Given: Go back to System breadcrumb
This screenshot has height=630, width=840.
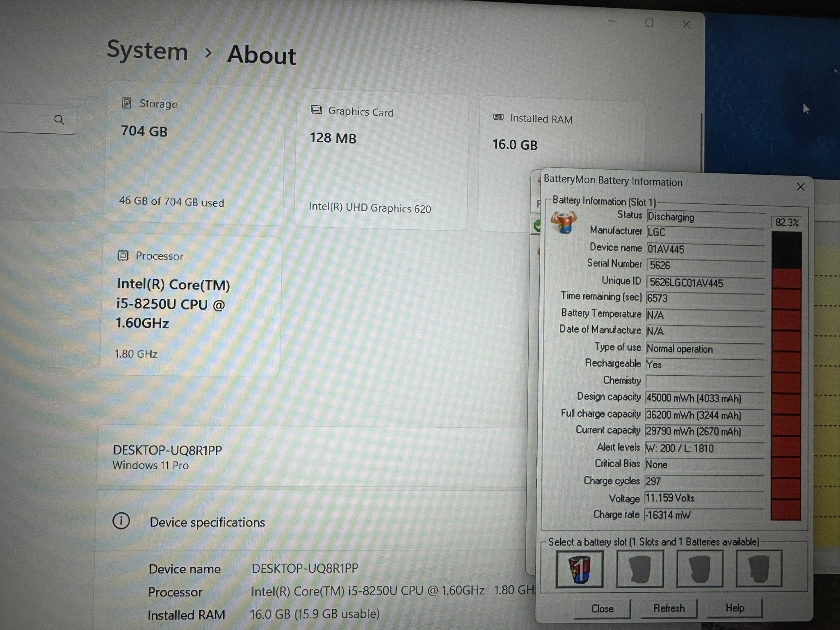Looking at the screenshot, I should point(147,51).
